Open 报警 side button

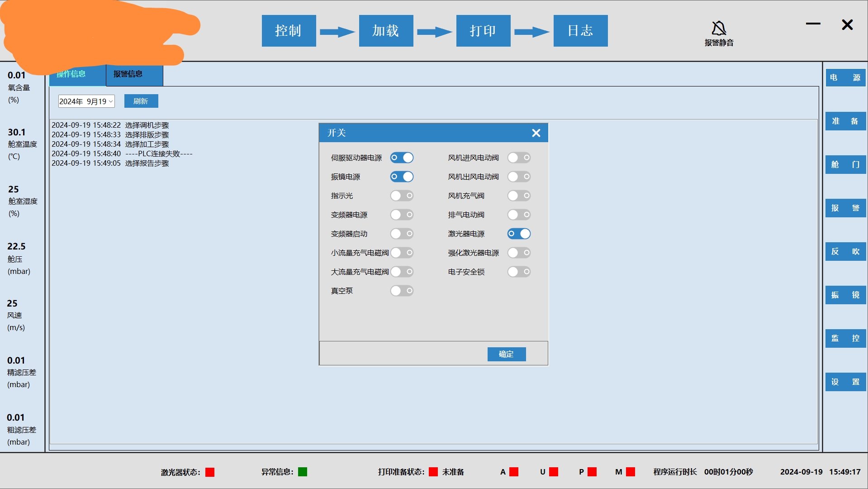[x=845, y=208]
